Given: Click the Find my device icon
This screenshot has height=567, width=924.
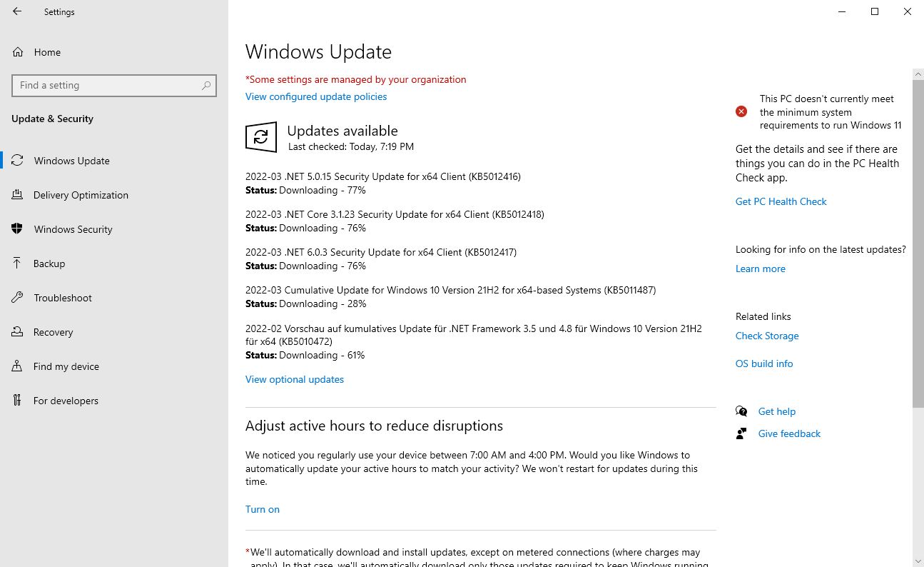Looking at the screenshot, I should click(x=17, y=366).
